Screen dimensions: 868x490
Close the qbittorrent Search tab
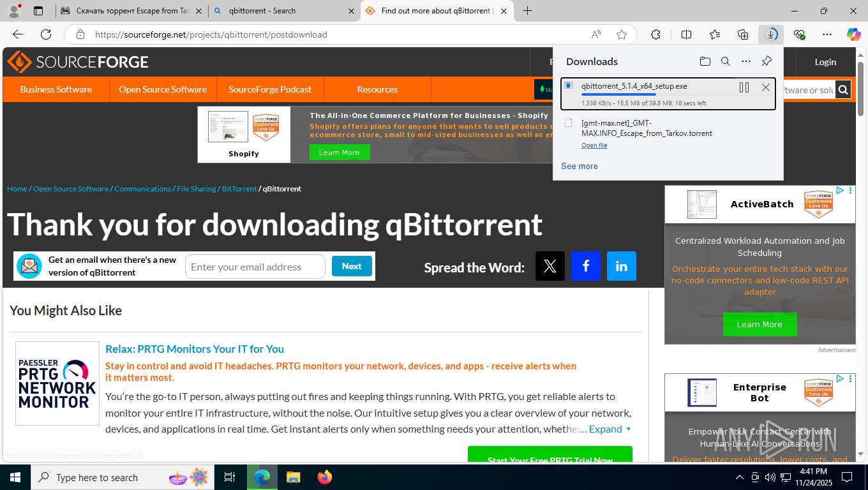(352, 11)
